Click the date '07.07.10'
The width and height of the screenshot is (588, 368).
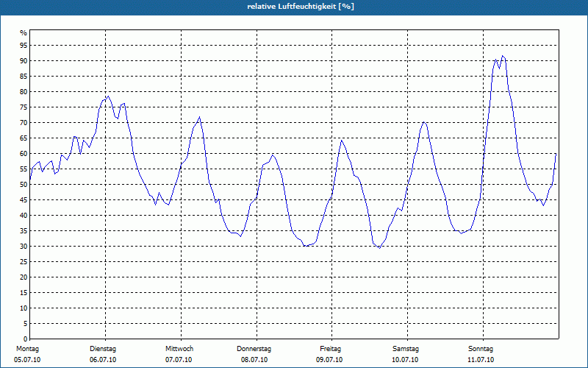click(179, 360)
